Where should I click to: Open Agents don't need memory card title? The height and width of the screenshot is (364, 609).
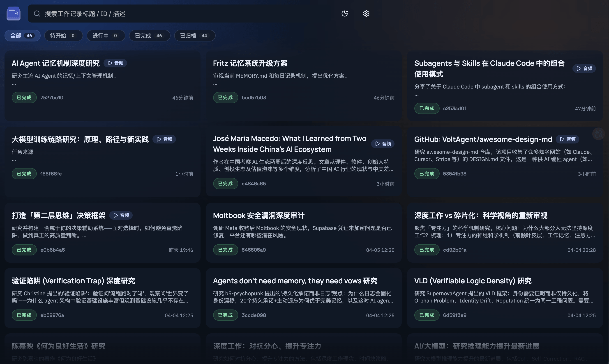tap(295, 281)
